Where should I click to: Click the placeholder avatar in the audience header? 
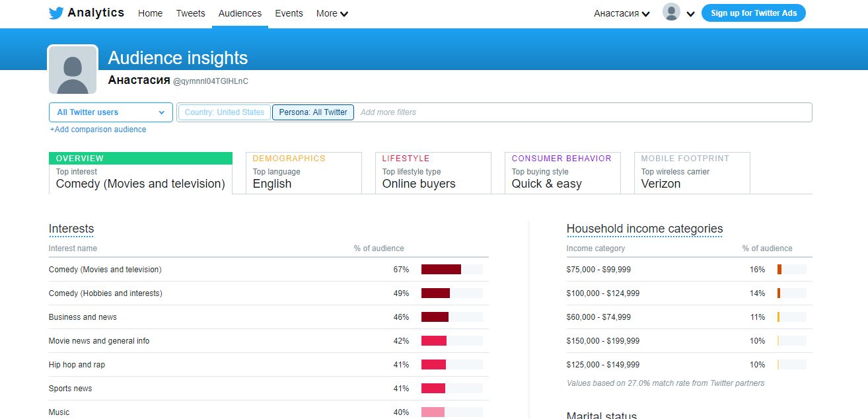pyautogui.click(x=73, y=69)
